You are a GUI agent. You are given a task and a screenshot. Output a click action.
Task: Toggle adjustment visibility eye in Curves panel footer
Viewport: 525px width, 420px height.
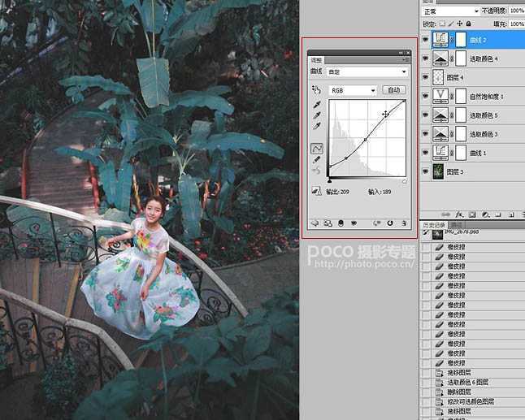(x=354, y=223)
